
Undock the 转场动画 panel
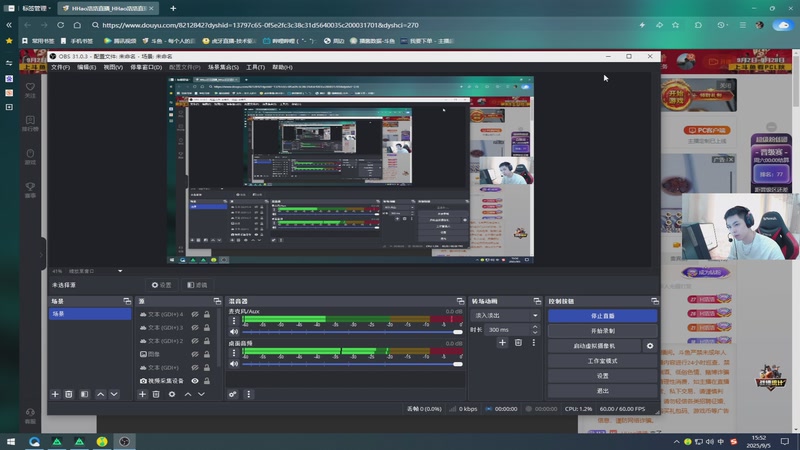pyautogui.click(x=537, y=301)
